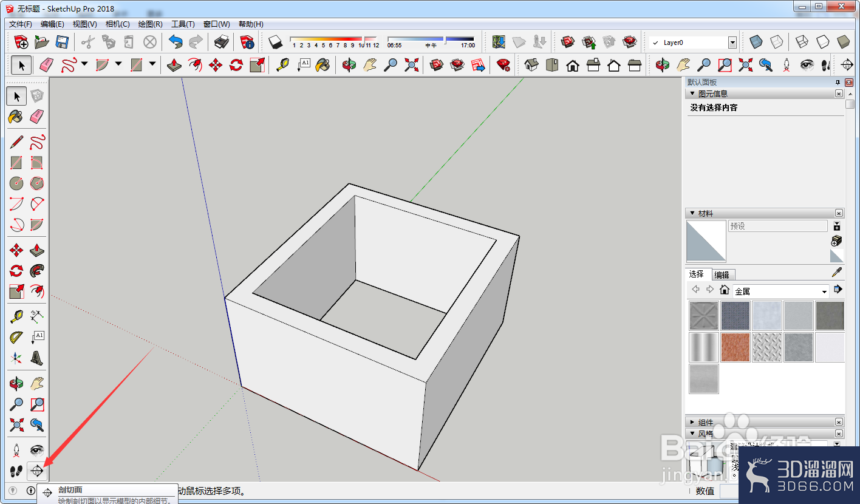Toggle Back Edges style

[777, 42]
